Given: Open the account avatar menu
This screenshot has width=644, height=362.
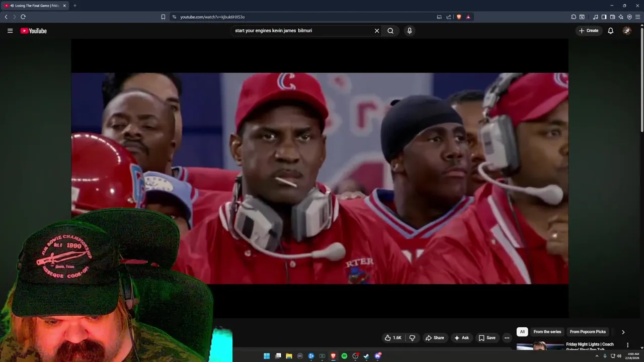Looking at the screenshot, I should pos(627,31).
